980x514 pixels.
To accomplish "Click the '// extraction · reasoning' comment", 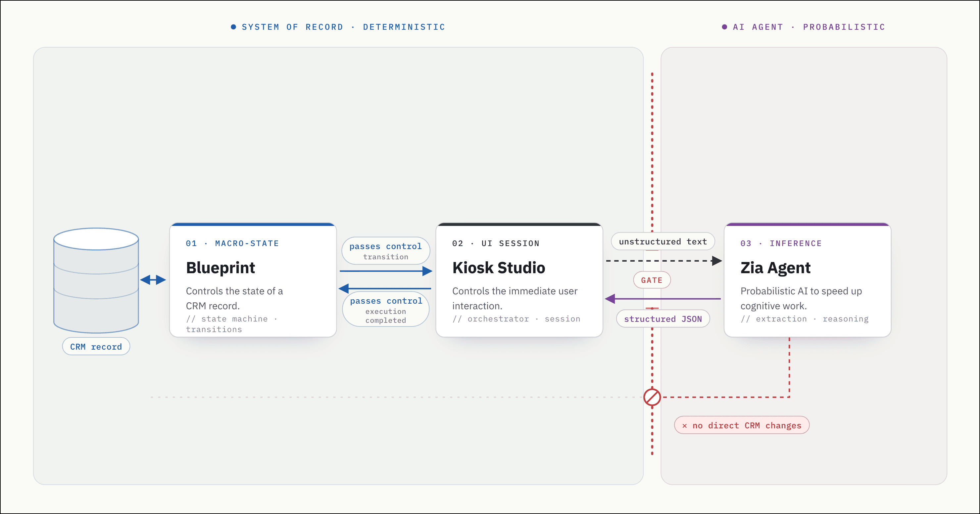I will pyautogui.click(x=805, y=319).
